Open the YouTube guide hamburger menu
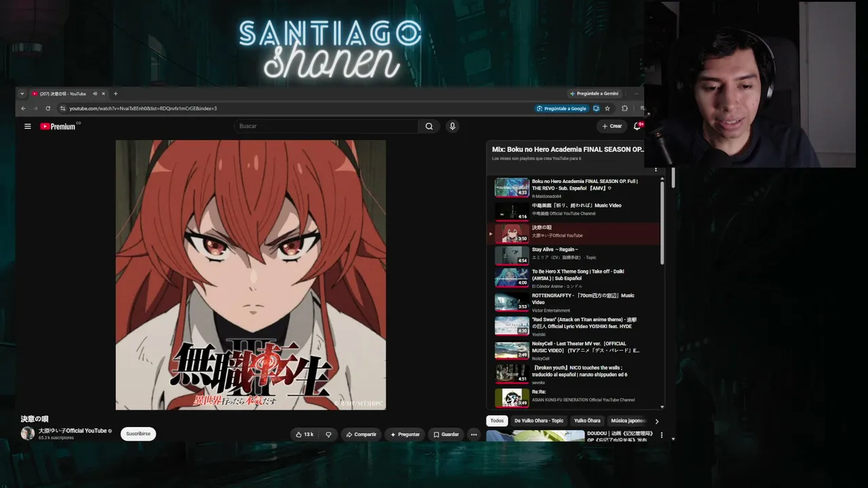This screenshot has width=868, height=488. pos(27,126)
